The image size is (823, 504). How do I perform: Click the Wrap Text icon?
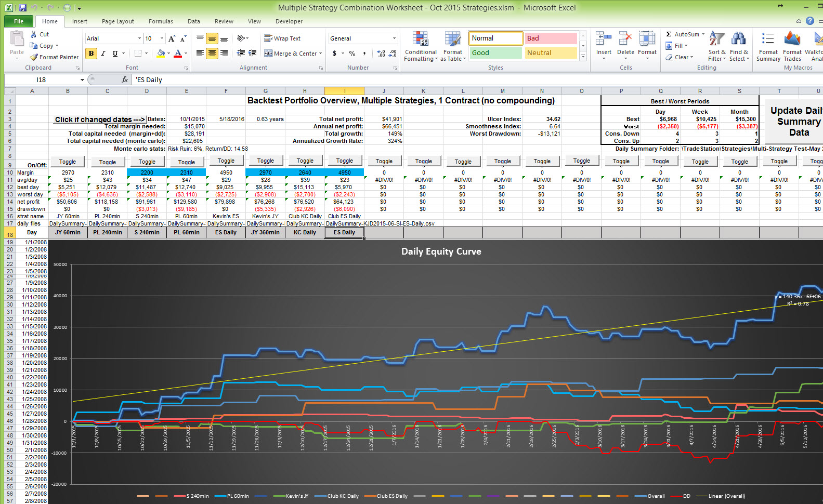coord(268,38)
